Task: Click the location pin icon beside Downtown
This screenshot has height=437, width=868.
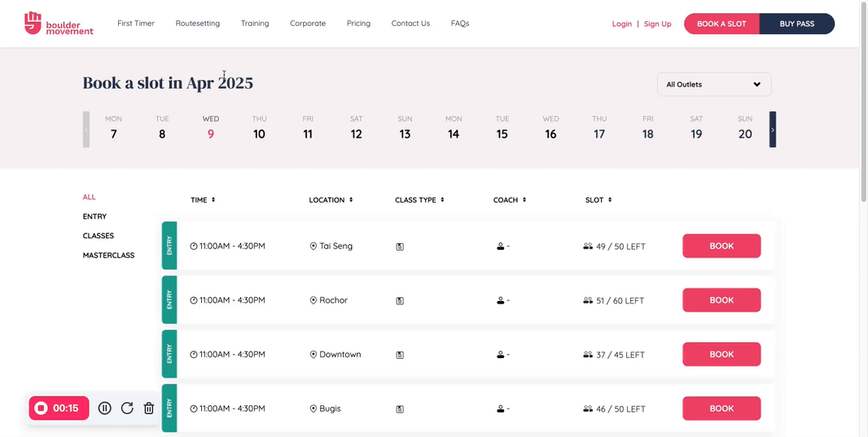Action: click(x=313, y=355)
